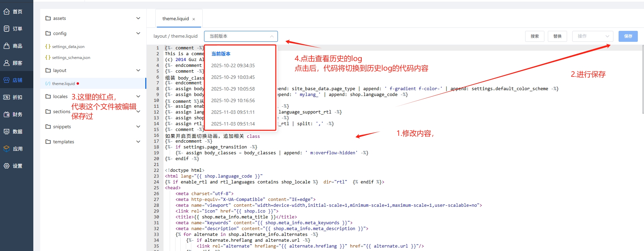Select version 2025-11-03 09:51:14
Screen dimensions: 644x251
coord(233,124)
